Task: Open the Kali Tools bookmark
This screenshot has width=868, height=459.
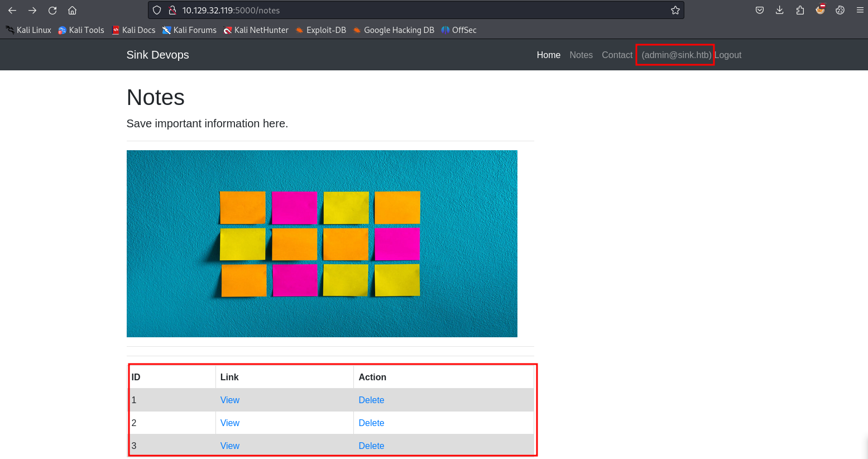Action: tap(81, 30)
